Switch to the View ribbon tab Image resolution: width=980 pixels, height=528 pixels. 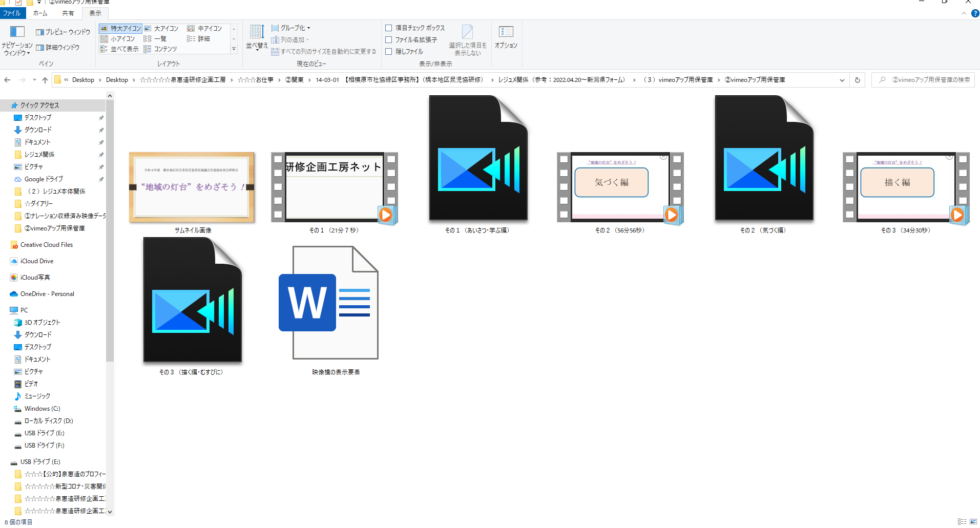point(95,13)
